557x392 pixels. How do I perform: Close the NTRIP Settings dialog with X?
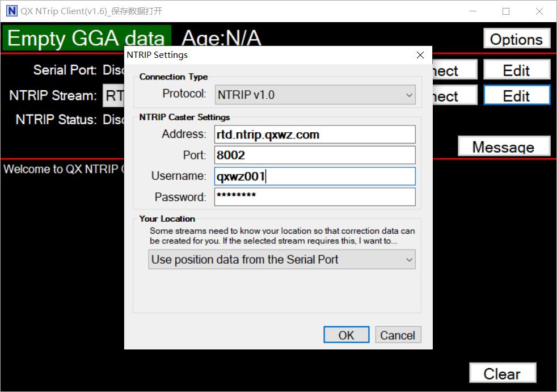tap(420, 55)
